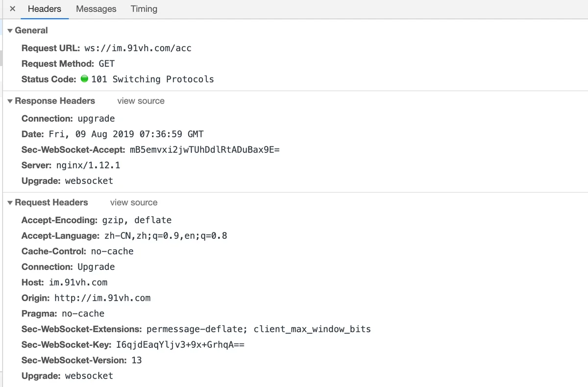Collapse the General section triangle
This screenshot has width=588, height=387.
[10, 30]
